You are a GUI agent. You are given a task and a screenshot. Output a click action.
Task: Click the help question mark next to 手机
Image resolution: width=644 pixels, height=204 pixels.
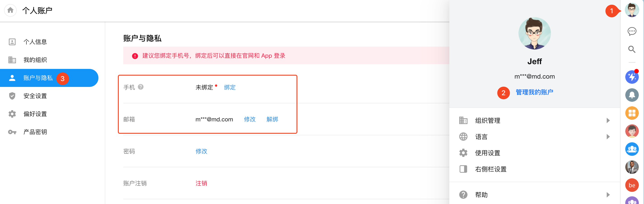pyautogui.click(x=141, y=87)
